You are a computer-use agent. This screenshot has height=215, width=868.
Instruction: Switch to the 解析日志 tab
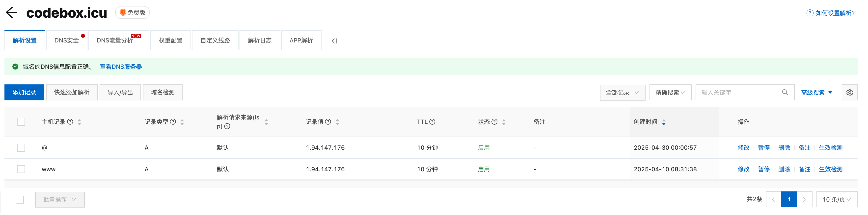(x=259, y=40)
